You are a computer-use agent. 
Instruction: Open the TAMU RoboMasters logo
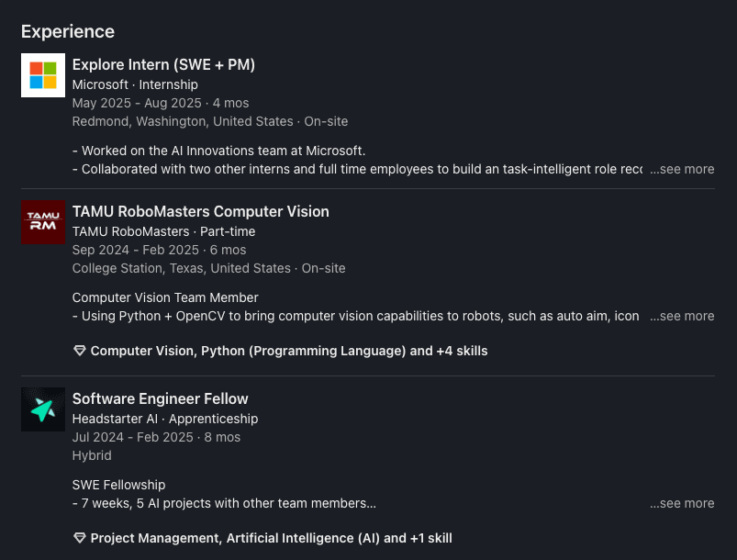[43, 222]
